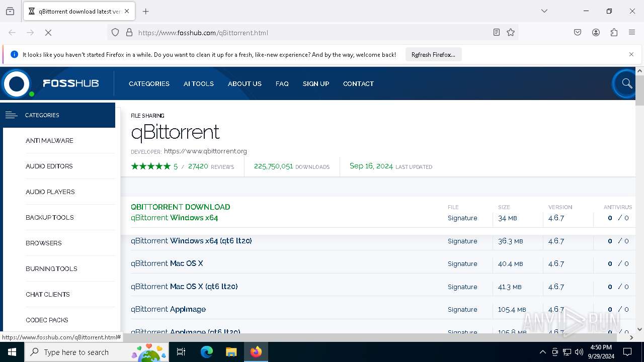
Task: Select Codec Packs category
Action: point(47,320)
